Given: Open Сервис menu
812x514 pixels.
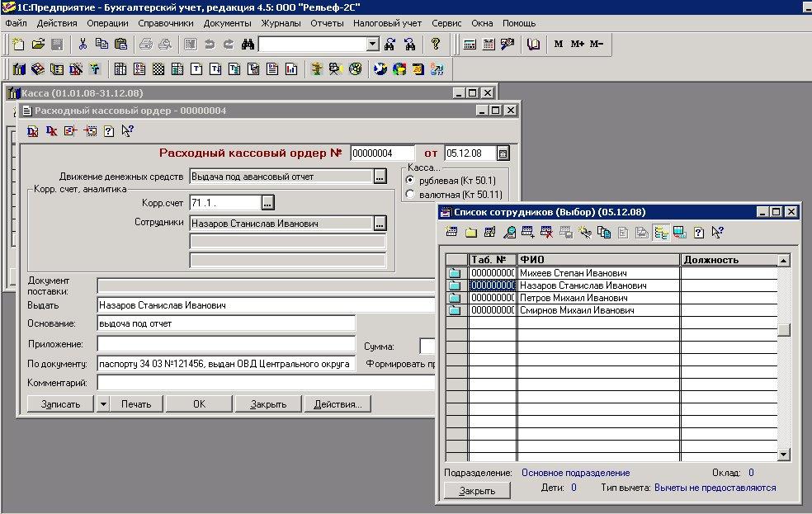Looking at the screenshot, I should pos(446,23).
